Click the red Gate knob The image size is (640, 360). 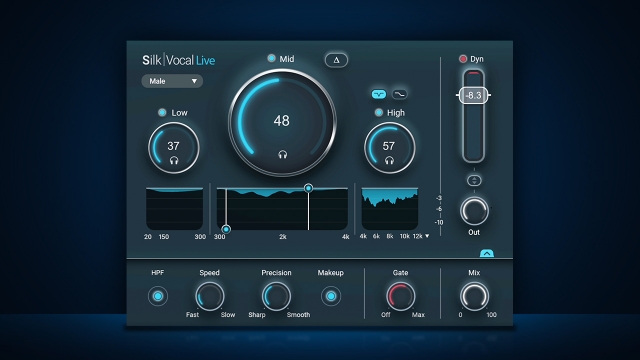(x=400, y=296)
